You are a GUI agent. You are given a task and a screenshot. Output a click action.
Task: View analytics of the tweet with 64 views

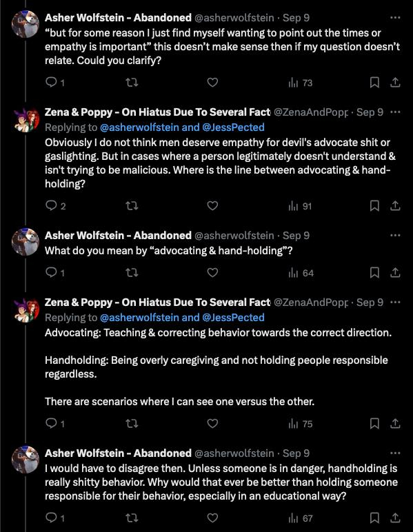(301, 273)
